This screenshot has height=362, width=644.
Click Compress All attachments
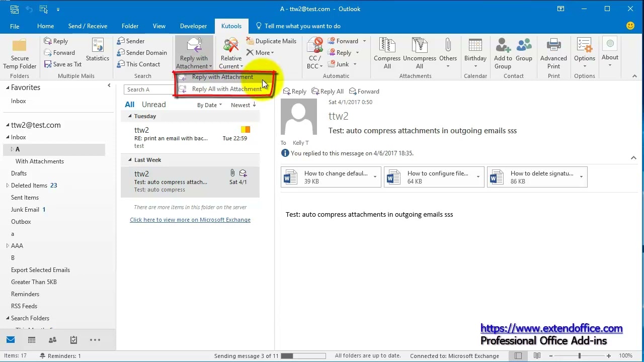tap(387, 53)
